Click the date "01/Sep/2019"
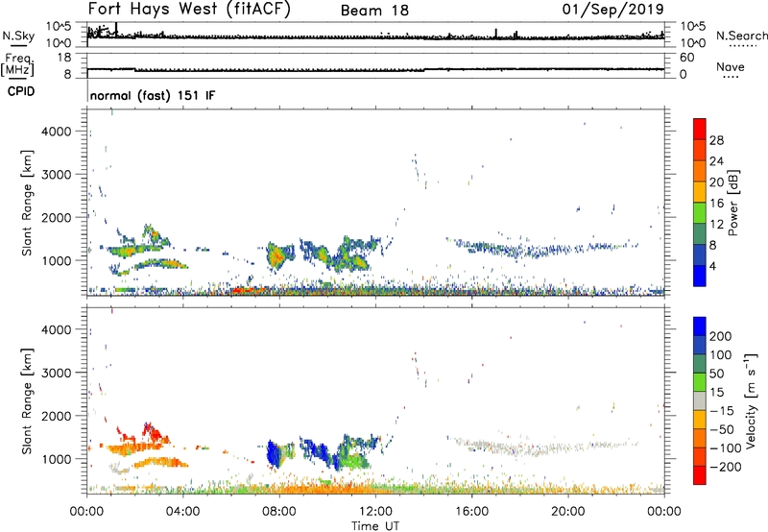This screenshot has height=532, width=768. [613, 9]
